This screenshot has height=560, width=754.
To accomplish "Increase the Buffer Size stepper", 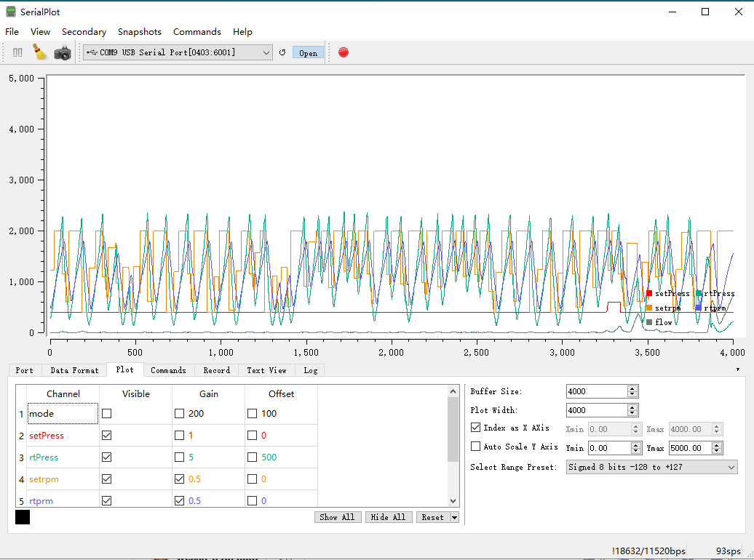I will coord(632,388).
